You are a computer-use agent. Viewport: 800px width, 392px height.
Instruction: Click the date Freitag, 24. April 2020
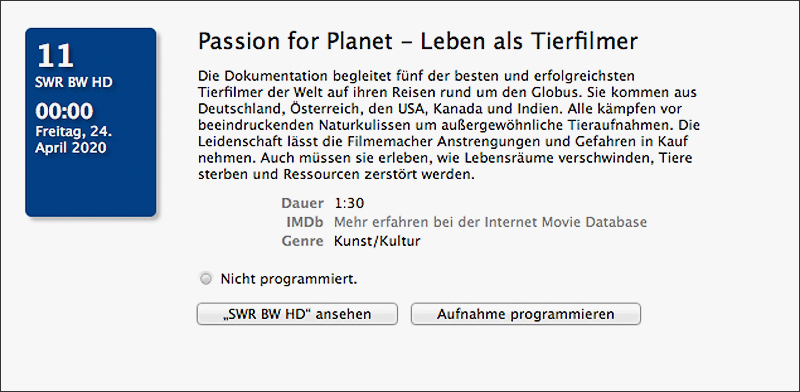point(73,140)
